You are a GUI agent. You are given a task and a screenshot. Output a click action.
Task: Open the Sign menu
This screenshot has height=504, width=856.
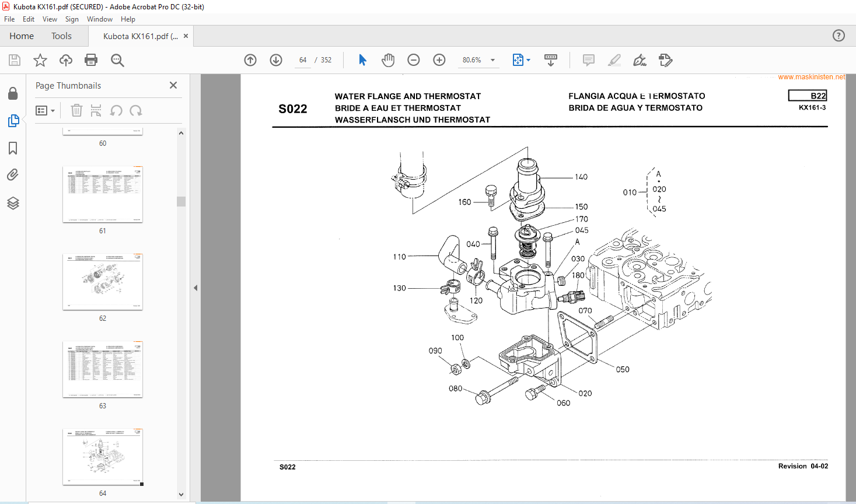tap(72, 19)
